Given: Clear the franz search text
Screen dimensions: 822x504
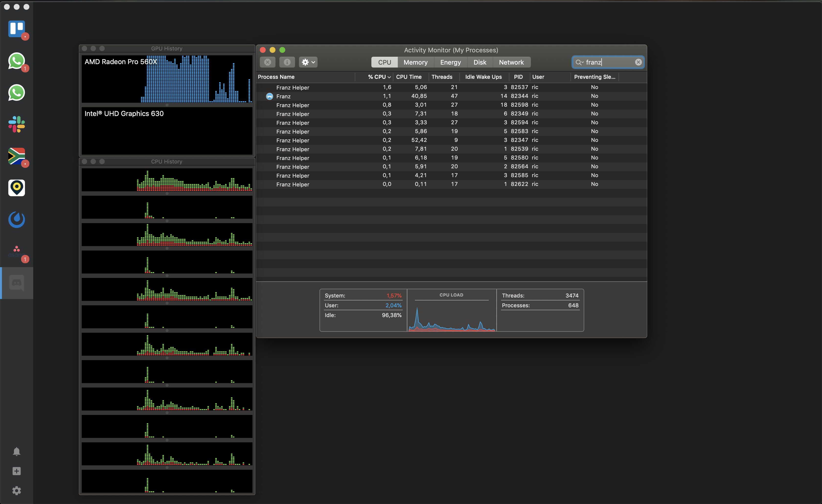Looking at the screenshot, I should [638, 62].
